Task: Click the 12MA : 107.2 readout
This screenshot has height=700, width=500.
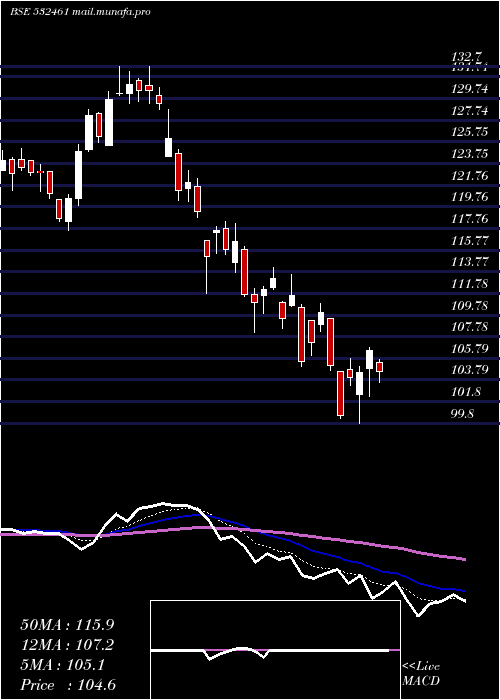Action: (67, 645)
